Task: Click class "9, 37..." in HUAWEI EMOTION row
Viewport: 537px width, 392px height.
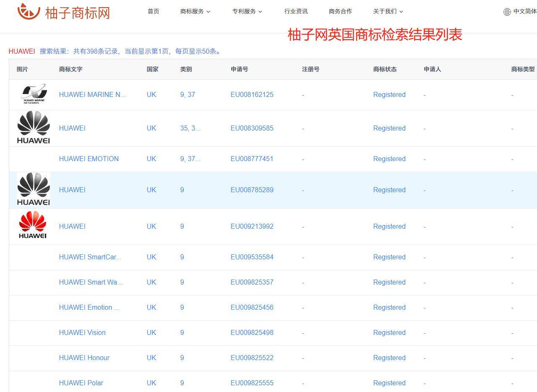Action: (190, 159)
